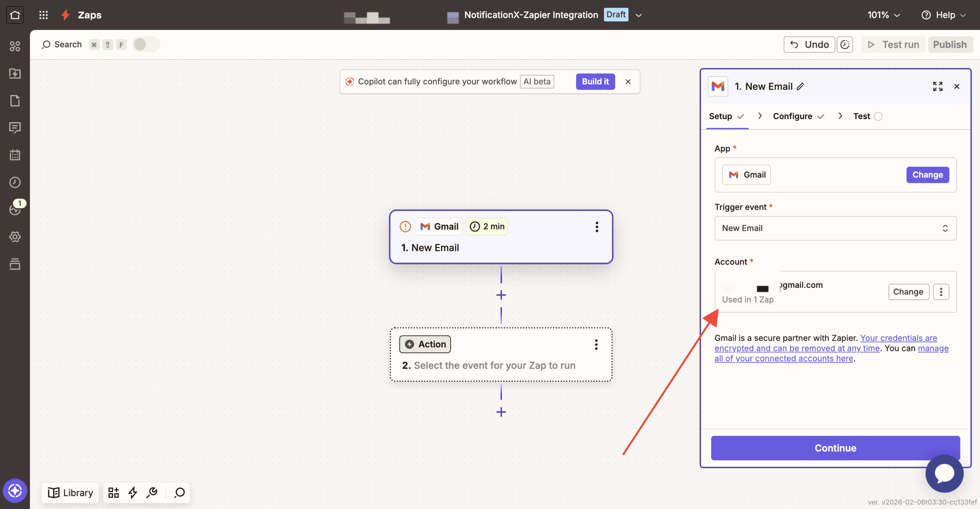Open the 101% zoom level dropdown

click(x=884, y=15)
